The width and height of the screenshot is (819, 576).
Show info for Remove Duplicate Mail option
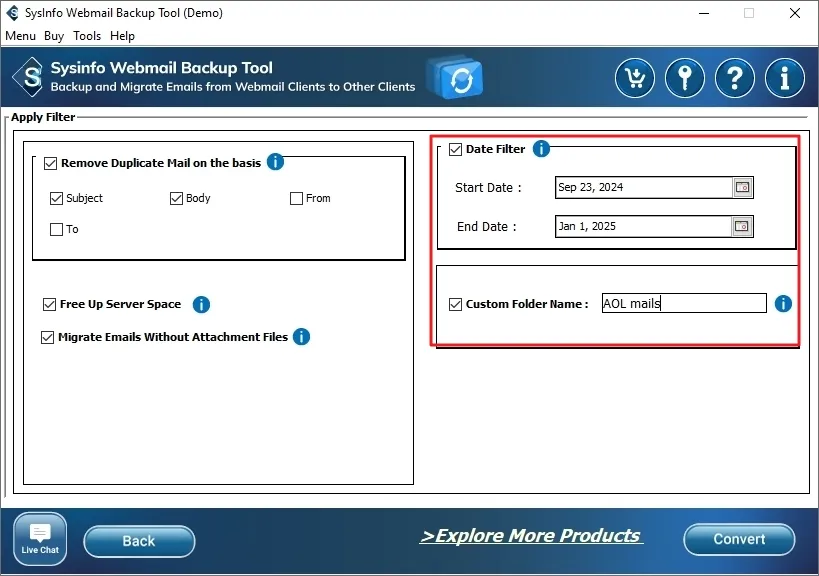coord(275,162)
